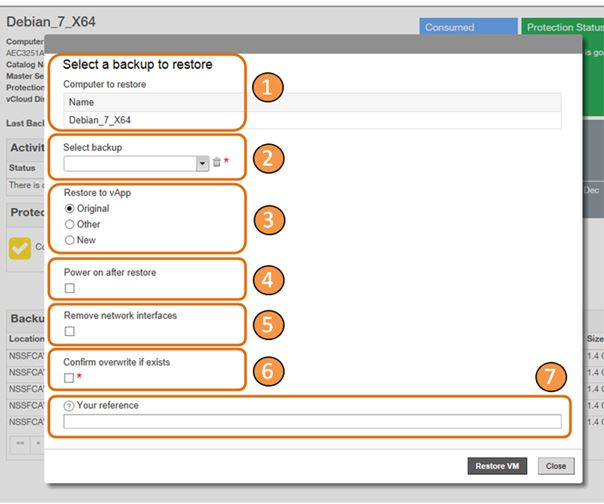
Task: Choose the New vApp radio option
Action: [x=69, y=240]
